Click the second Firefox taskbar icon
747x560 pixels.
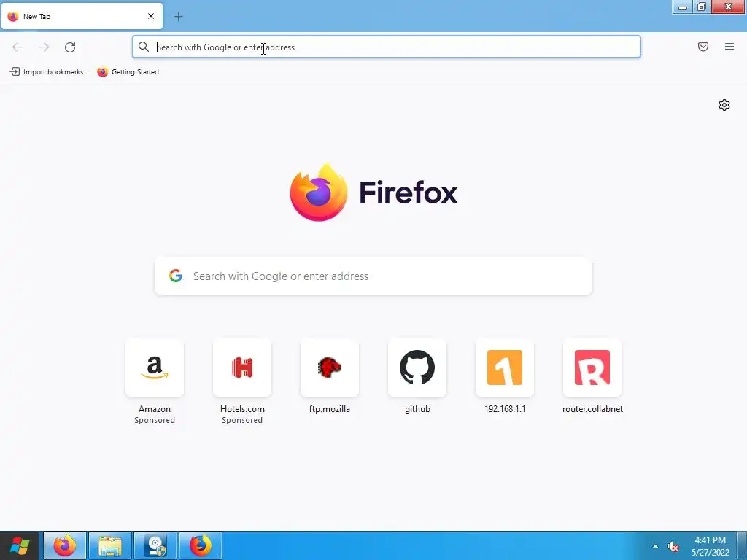click(x=200, y=545)
